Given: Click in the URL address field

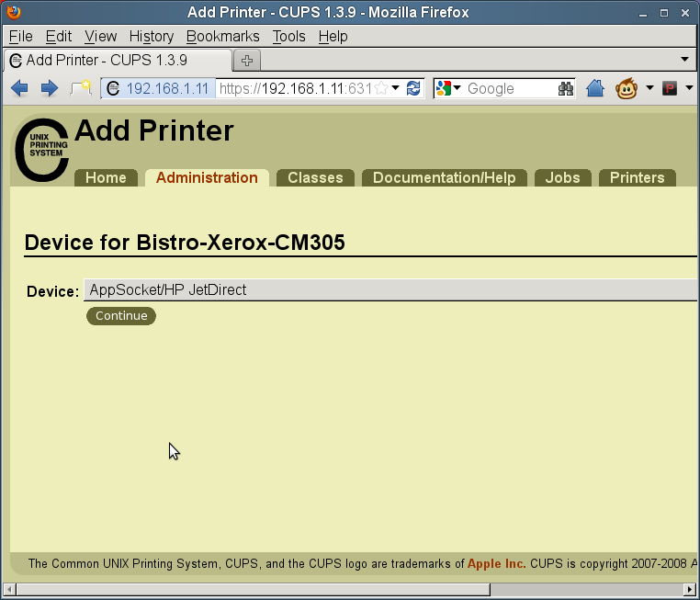Looking at the screenshot, I should 295,88.
